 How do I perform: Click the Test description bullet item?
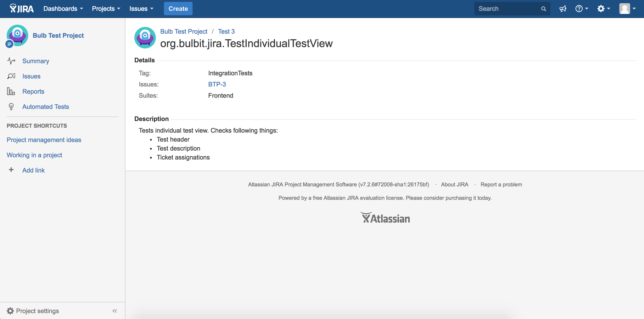pos(178,148)
